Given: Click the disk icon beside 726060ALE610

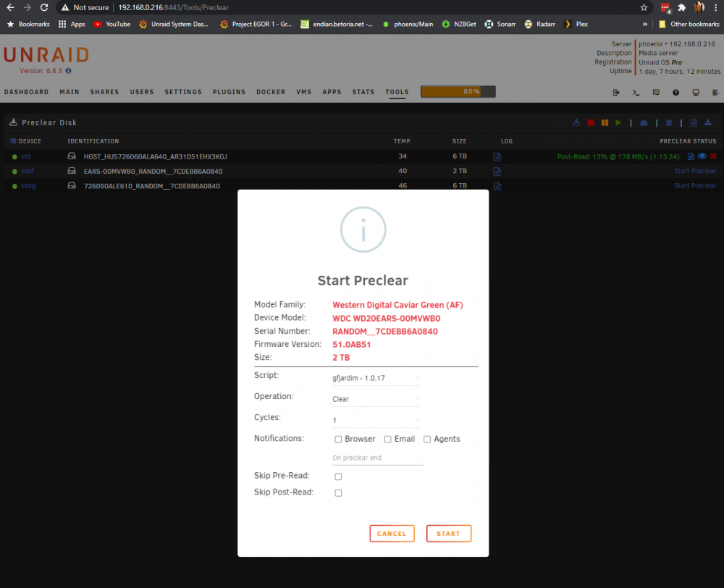Looking at the screenshot, I should pyautogui.click(x=72, y=185).
